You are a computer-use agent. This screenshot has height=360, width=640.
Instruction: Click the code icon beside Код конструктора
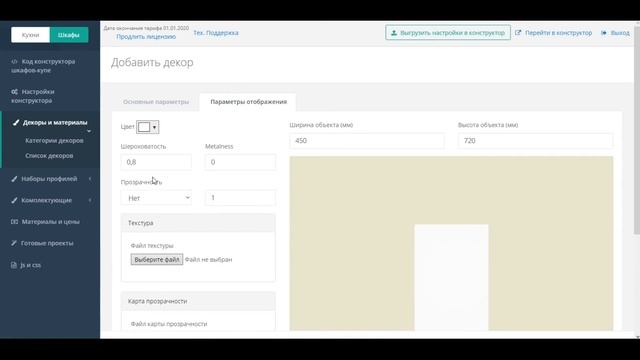[14, 62]
